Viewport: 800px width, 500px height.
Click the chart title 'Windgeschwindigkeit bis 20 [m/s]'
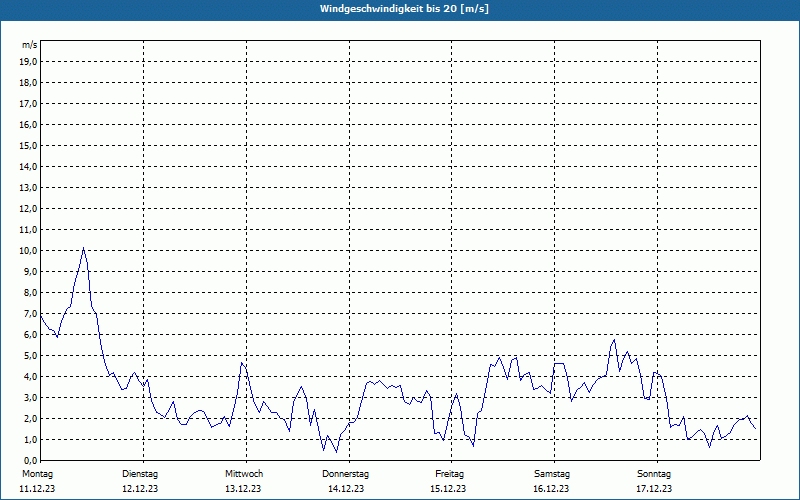(404, 9)
